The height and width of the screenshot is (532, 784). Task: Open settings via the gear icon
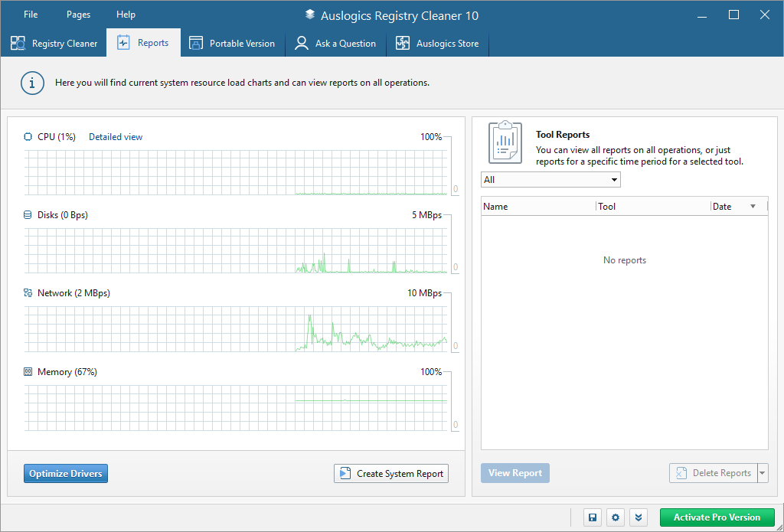616,517
